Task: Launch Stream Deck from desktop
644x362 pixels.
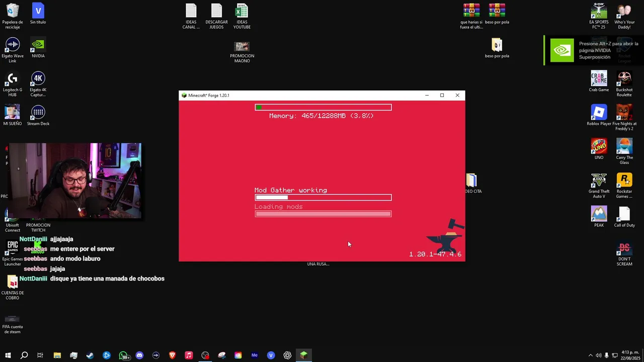Action: tap(38, 115)
